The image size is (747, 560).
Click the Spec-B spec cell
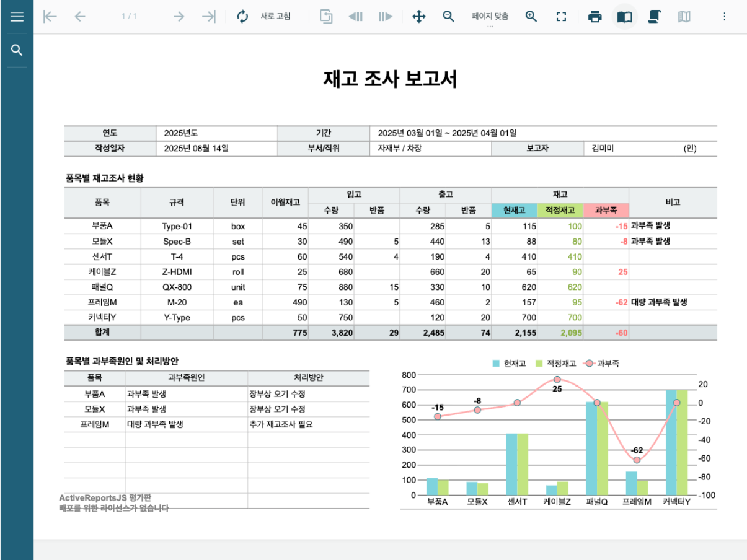(x=177, y=242)
